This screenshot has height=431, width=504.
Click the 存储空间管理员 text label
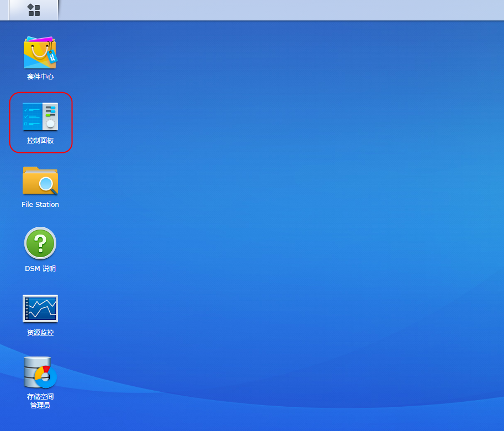(40, 401)
